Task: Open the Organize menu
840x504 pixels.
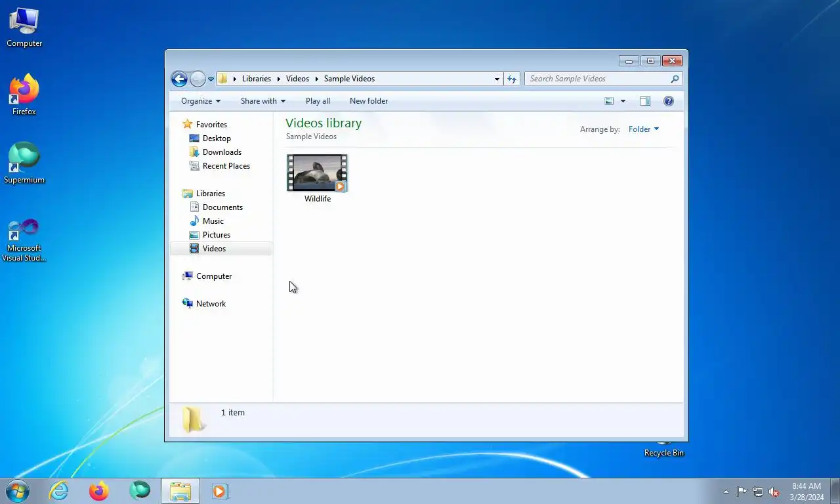Action: coord(201,101)
